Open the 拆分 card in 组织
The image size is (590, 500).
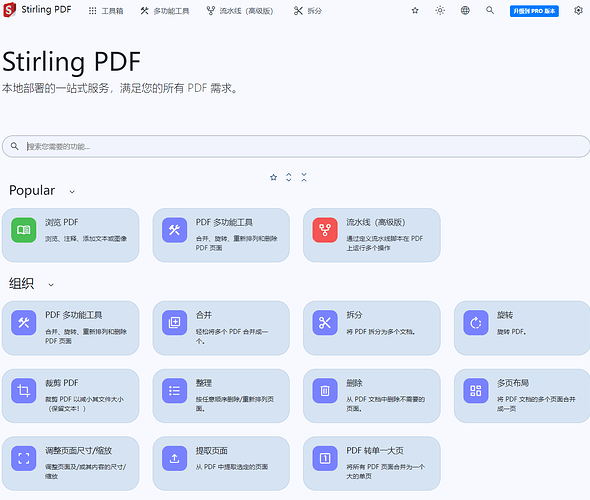[372, 328]
